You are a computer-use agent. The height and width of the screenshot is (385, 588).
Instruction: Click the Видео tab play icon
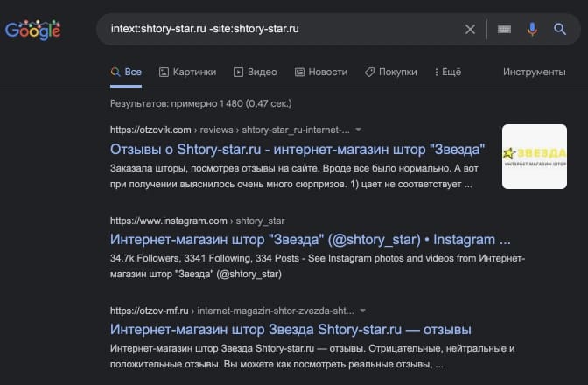238,72
